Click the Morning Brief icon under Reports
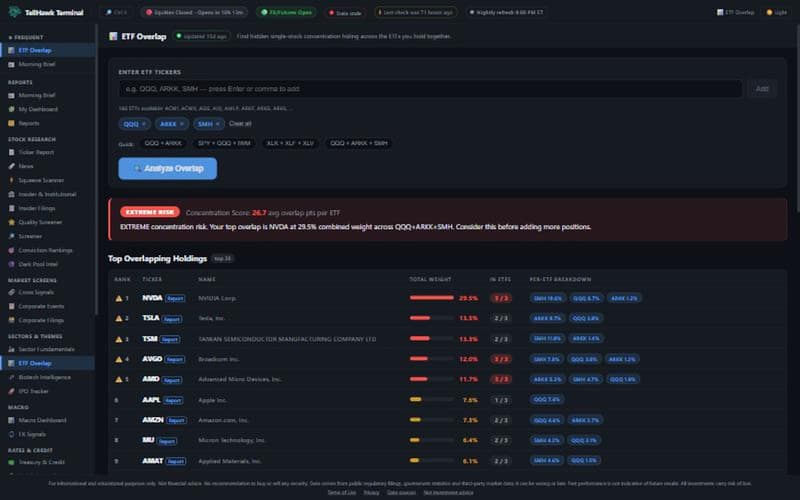Viewport: 800px width, 500px height. click(11, 95)
